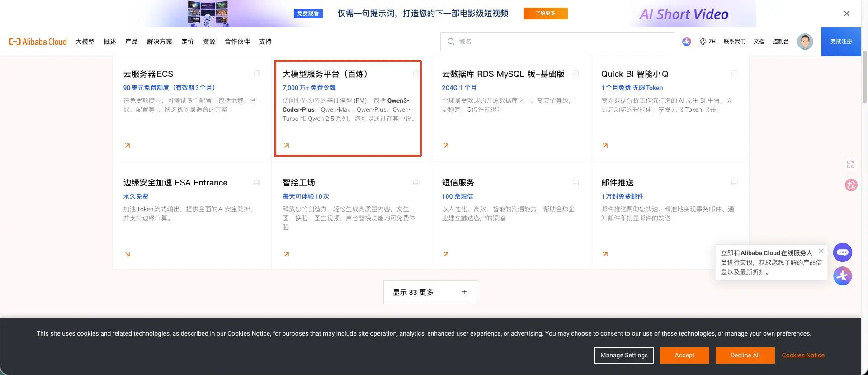Open the 大模型服务平台（百炼）card title
The image size is (868, 375).
tap(326, 74)
